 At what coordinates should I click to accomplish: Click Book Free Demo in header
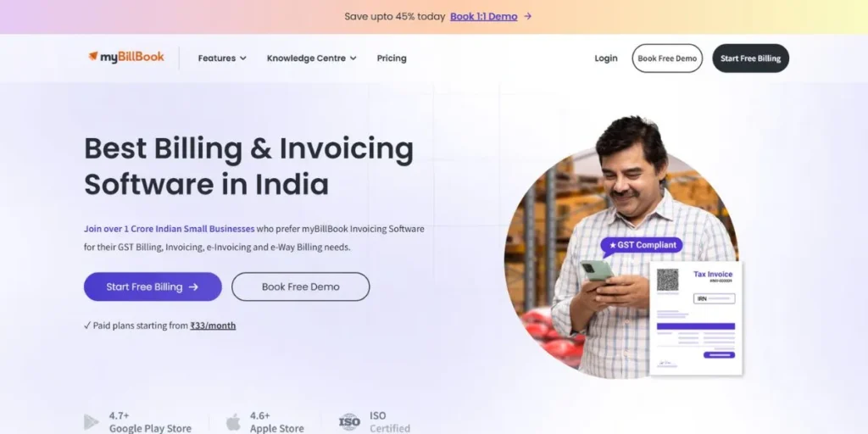click(x=667, y=58)
